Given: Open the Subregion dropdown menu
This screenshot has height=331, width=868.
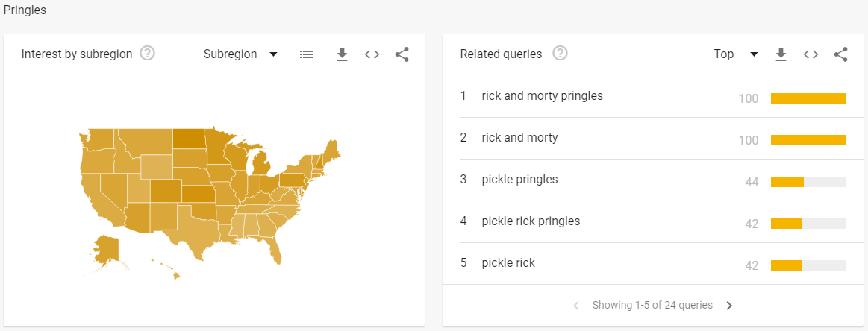Looking at the screenshot, I should pos(240,54).
